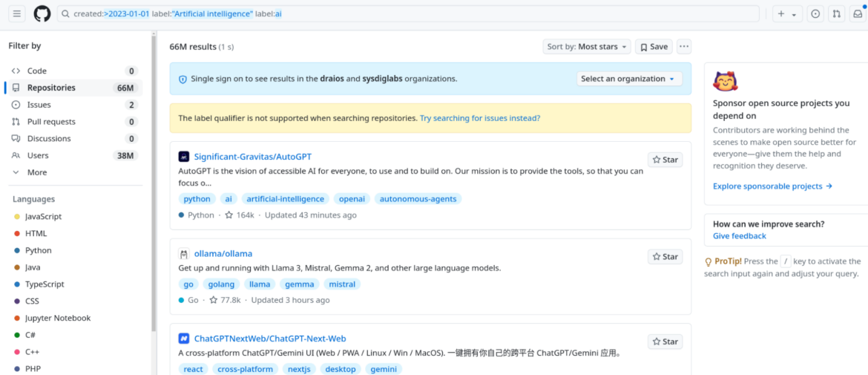This screenshot has width=868, height=375.
Task: Click the nextjs topic tag
Action: (300, 369)
